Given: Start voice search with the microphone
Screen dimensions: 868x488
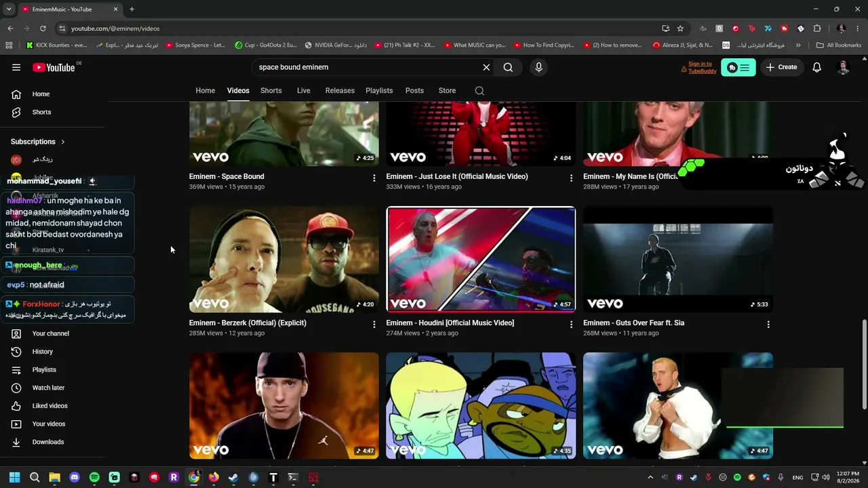Looking at the screenshot, I should point(538,67).
